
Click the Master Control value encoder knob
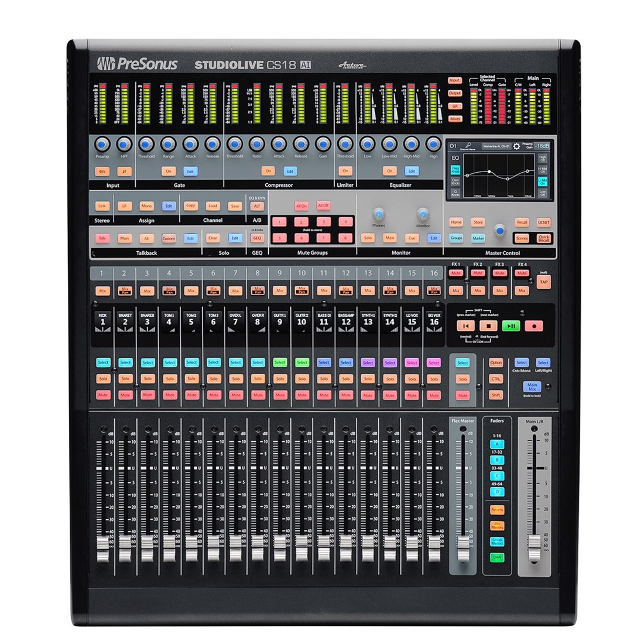click(500, 231)
